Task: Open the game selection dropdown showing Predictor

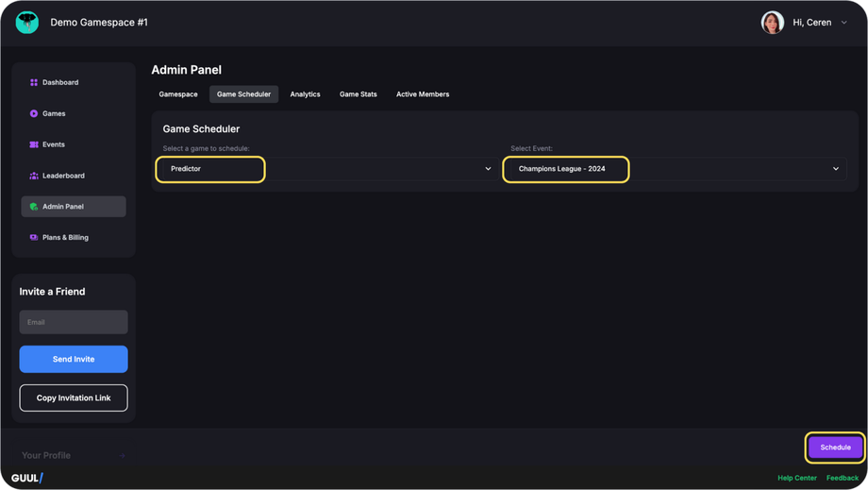Action: [328, 169]
